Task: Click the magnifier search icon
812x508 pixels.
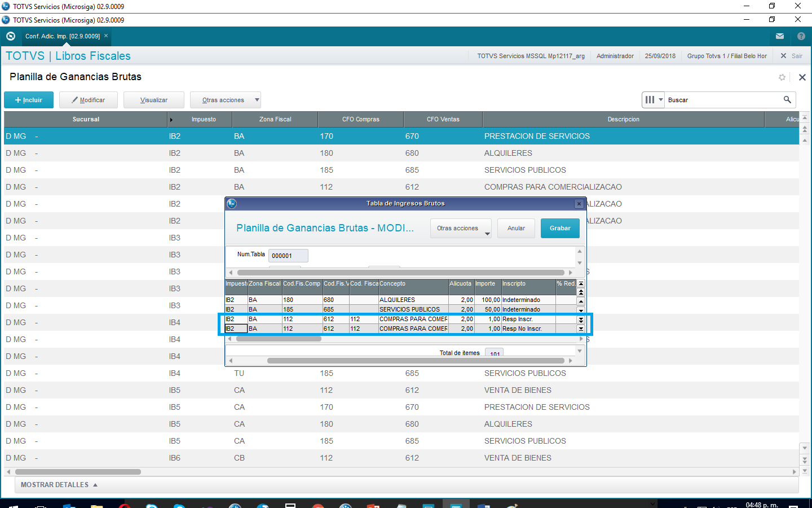Action: (787, 100)
